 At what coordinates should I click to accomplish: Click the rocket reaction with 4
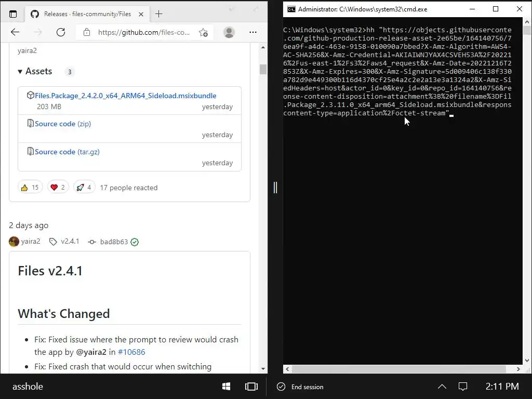point(84,187)
